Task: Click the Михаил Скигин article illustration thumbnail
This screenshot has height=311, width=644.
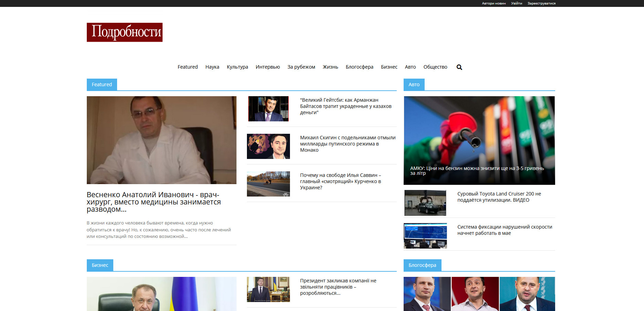Action: 268,146
